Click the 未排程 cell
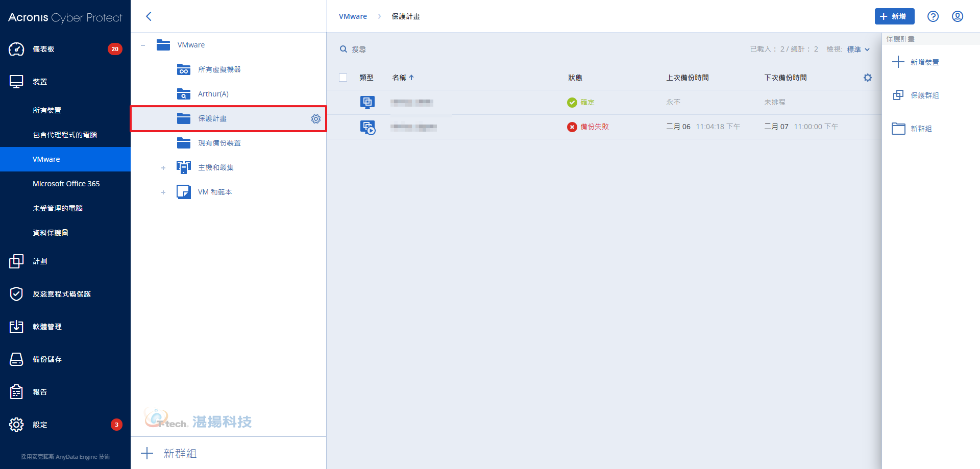980x469 pixels. 774,102
